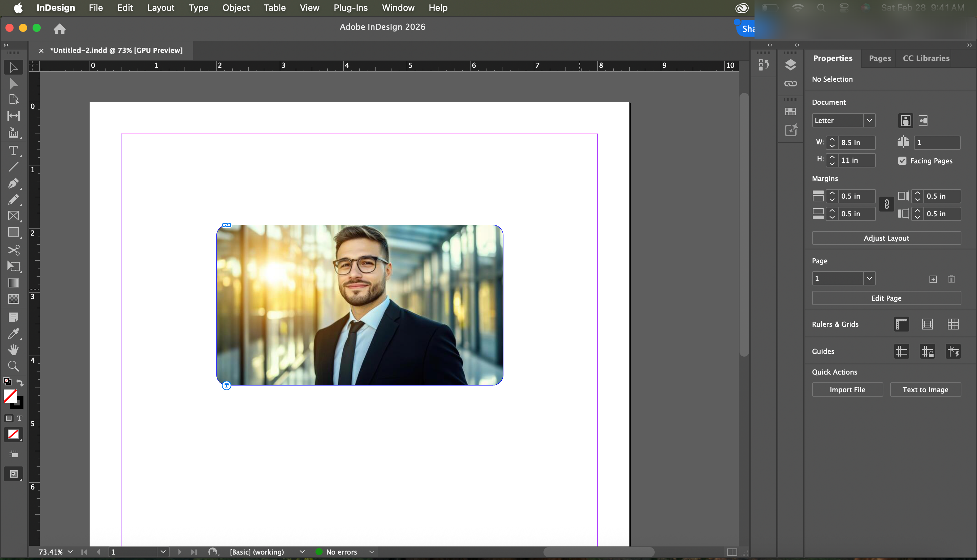
Task: Click the Adjust Layout button
Action: click(x=886, y=238)
